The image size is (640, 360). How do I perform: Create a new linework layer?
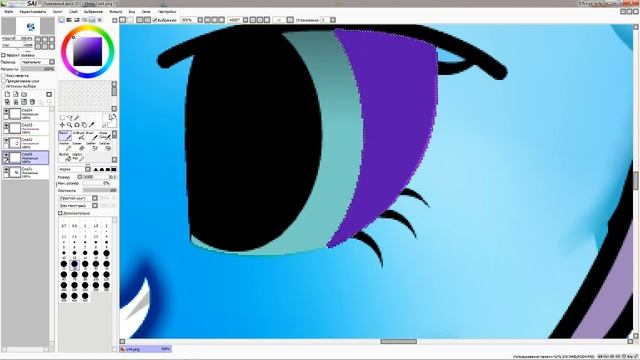16,94
